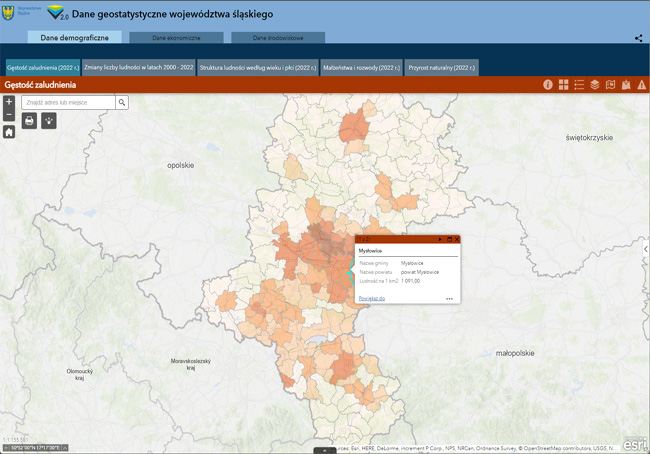Switch to the Dane ekonomiczne tab
650x454 pixels.
pos(176,37)
